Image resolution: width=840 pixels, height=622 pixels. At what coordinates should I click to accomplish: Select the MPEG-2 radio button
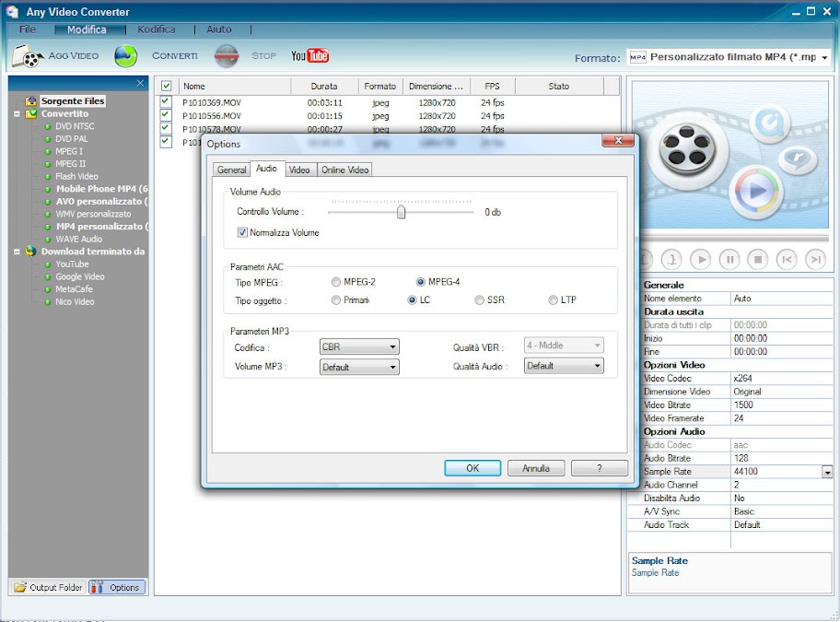(x=336, y=282)
